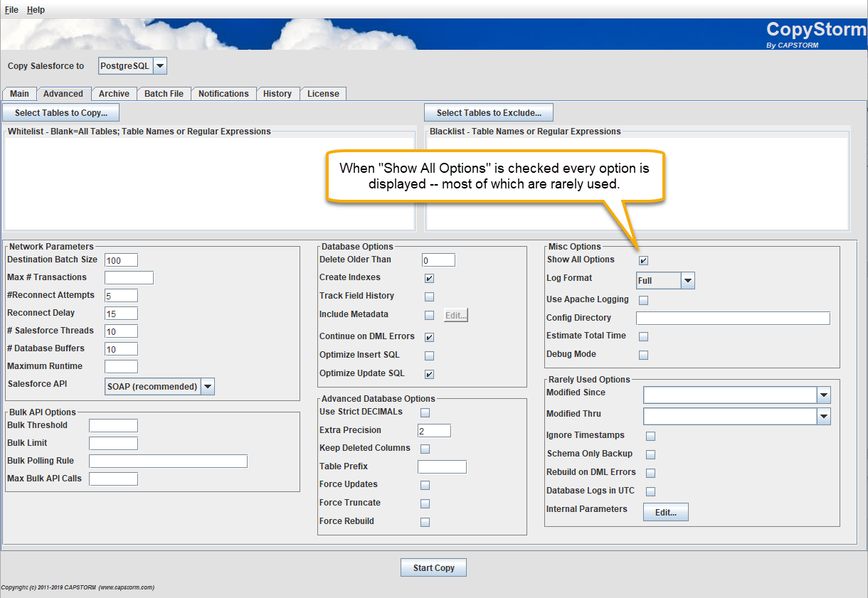Image resolution: width=868 pixels, height=598 pixels.
Task: Click the Destination Batch Size field
Action: (121, 261)
